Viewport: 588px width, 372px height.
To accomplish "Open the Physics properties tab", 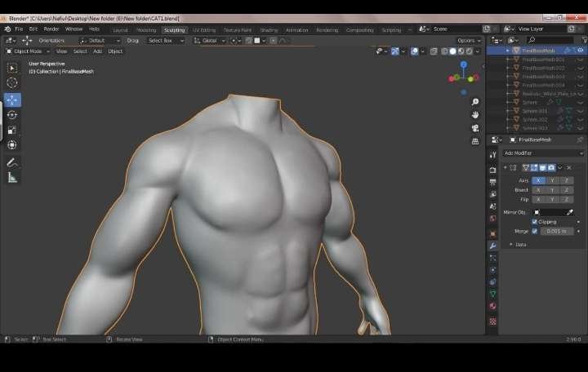I will tap(493, 270).
